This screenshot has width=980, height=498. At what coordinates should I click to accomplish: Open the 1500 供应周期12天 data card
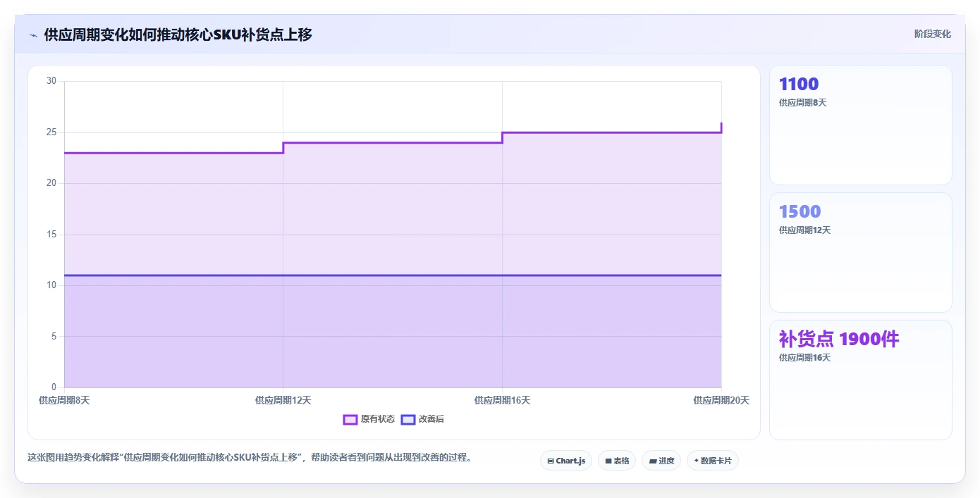860,252
